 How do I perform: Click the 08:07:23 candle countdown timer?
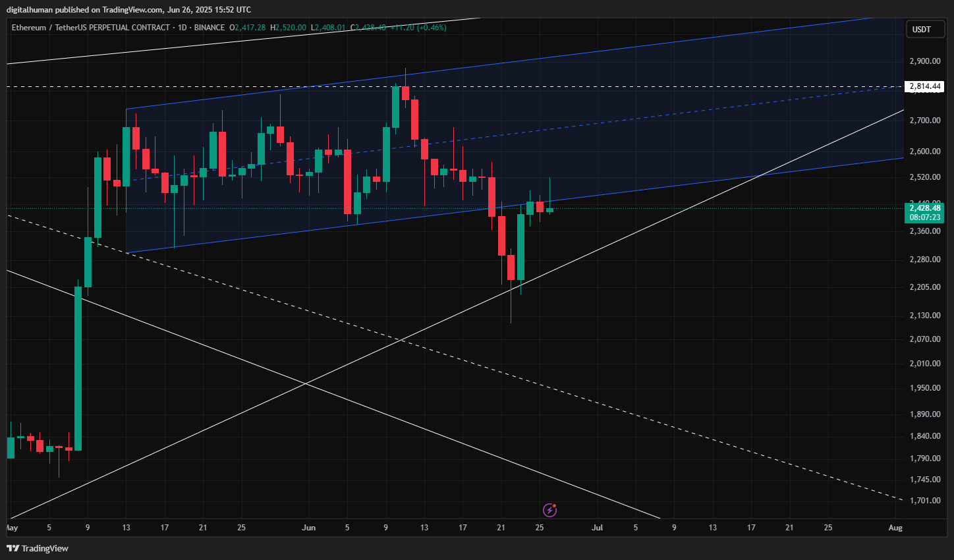click(925, 217)
